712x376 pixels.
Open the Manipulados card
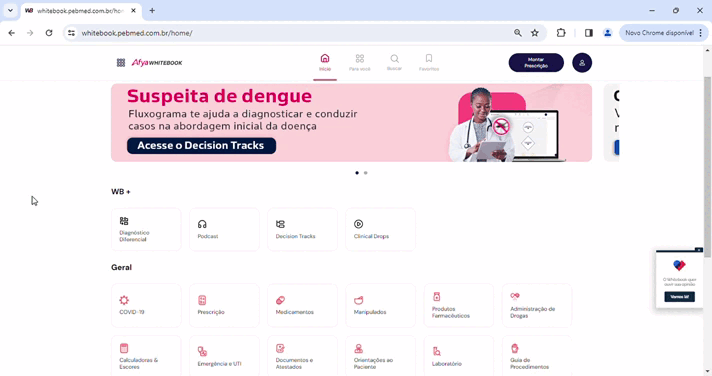pos(381,305)
